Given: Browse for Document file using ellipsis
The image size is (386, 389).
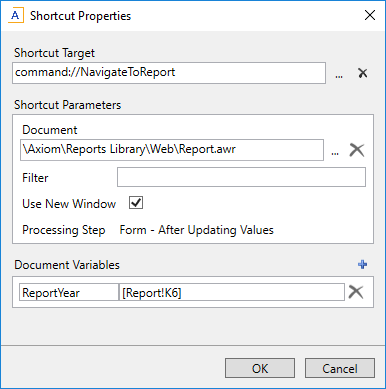Looking at the screenshot, I should pyautogui.click(x=335, y=151).
